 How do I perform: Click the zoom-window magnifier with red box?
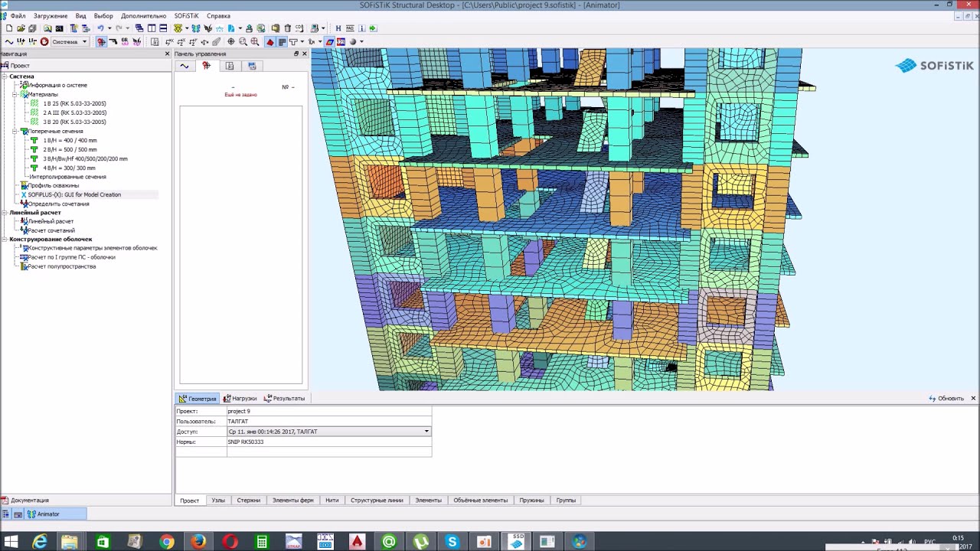255,41
